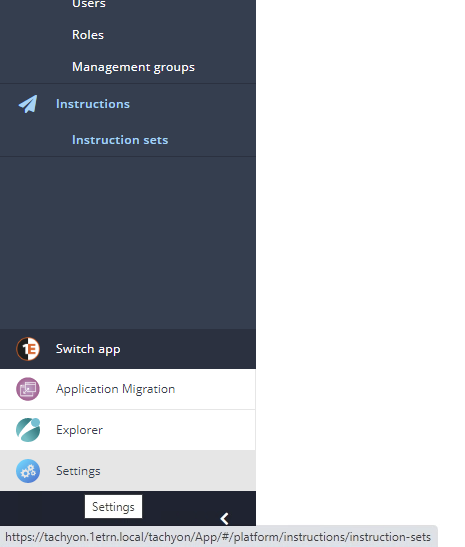The width and height of the screenshot is (465, 547).
Task: Choose Settings in the app switcher
Action: pyautogui.click(x=128, y=471)
